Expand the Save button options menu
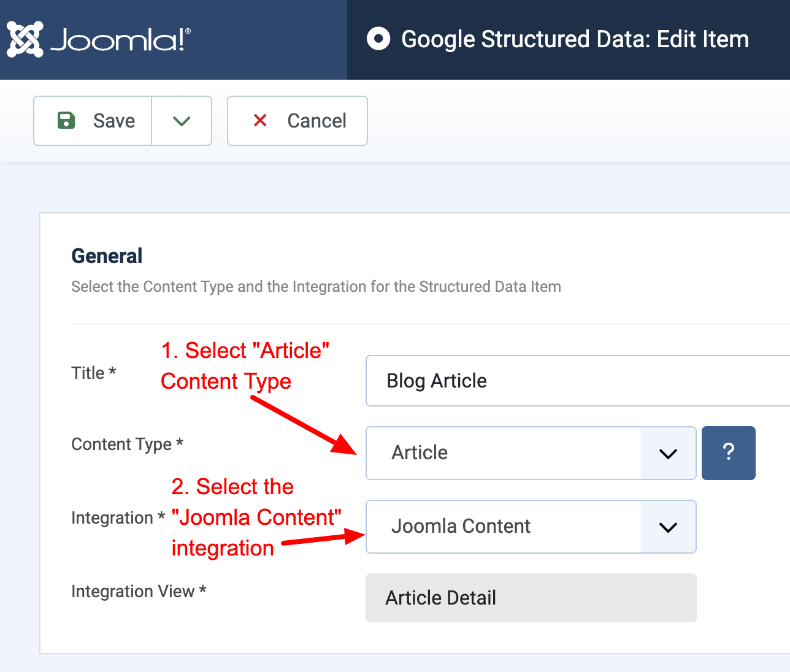 click(182, 121)
